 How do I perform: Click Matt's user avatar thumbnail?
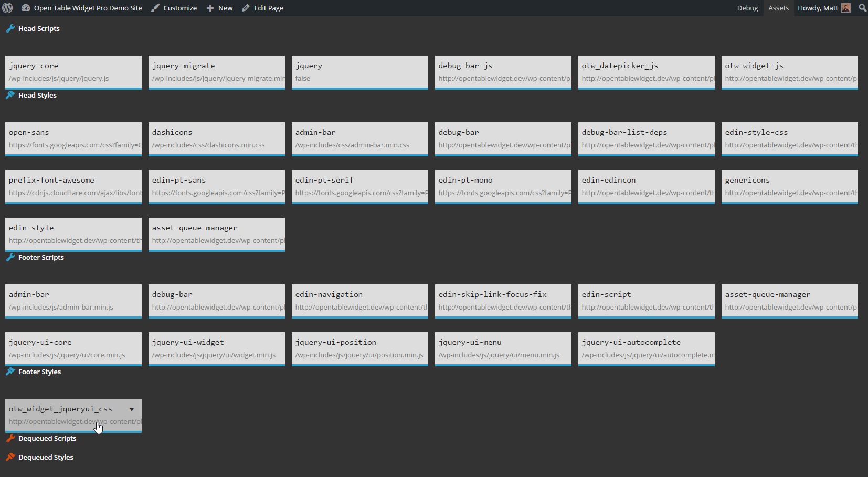click(x=845, y=8)
